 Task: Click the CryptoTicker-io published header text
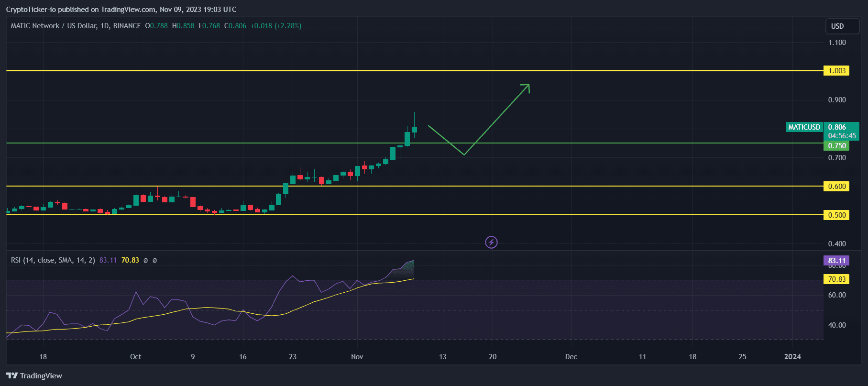click(x=121, y=10)
